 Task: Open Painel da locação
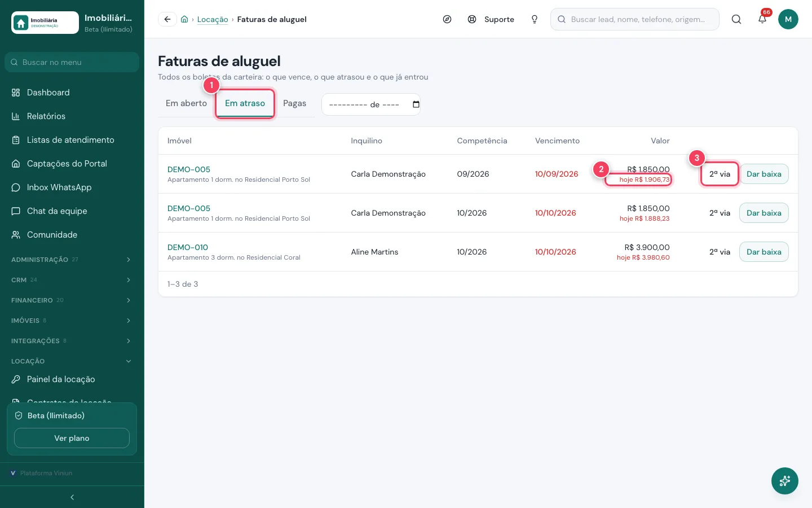coord(72,379)
